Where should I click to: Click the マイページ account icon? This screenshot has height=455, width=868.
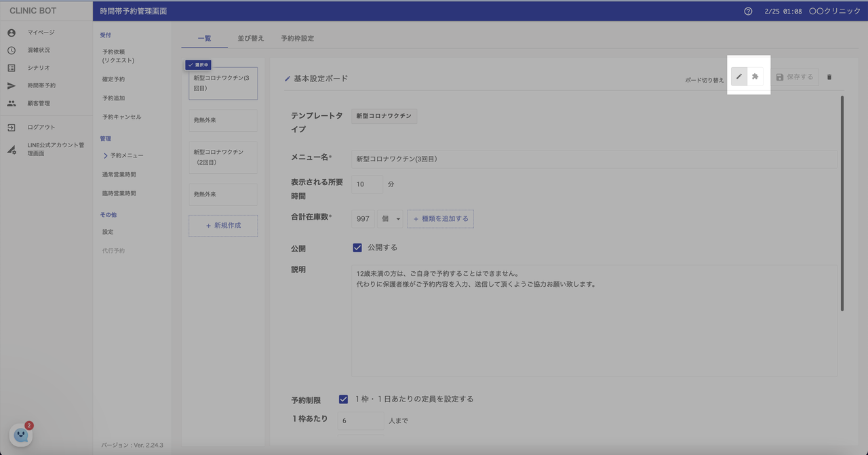12,33
